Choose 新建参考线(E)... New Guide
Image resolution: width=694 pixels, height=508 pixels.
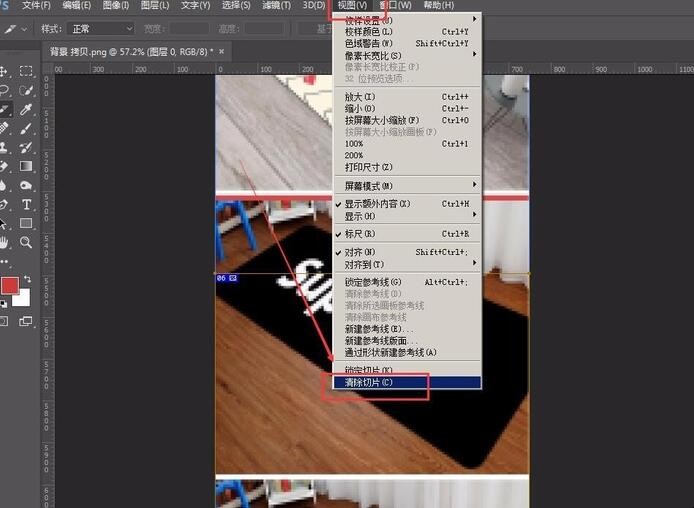407,329
